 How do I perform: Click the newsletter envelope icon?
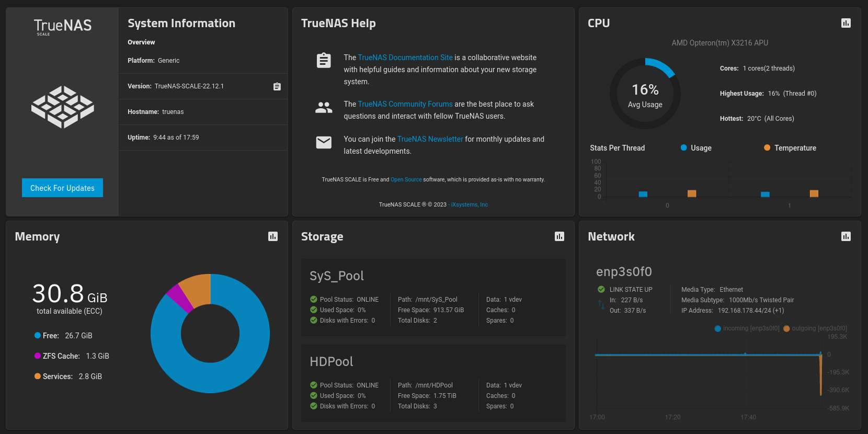click(x=324, y=142)
